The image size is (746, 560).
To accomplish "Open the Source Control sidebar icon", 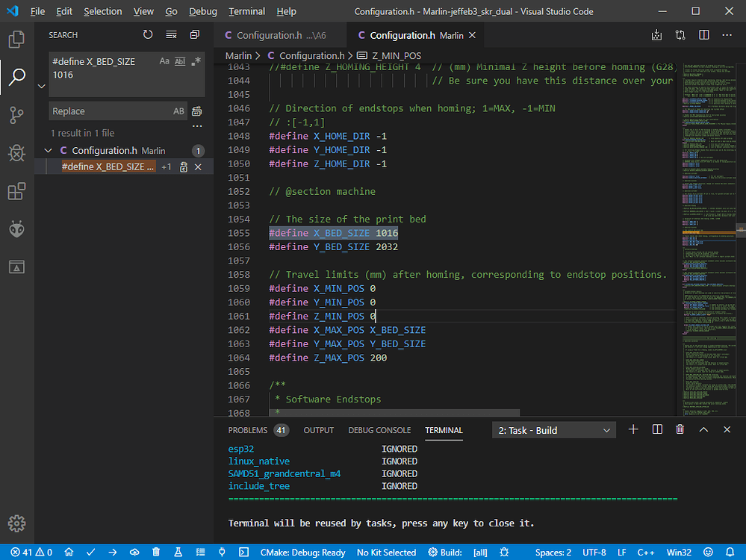I will [x=16, y=113].
